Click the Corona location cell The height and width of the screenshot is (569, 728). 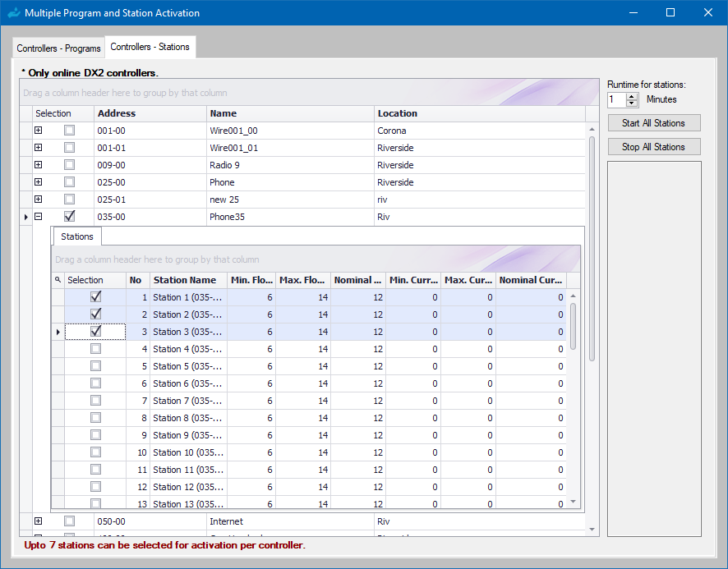tap(480, 131)
